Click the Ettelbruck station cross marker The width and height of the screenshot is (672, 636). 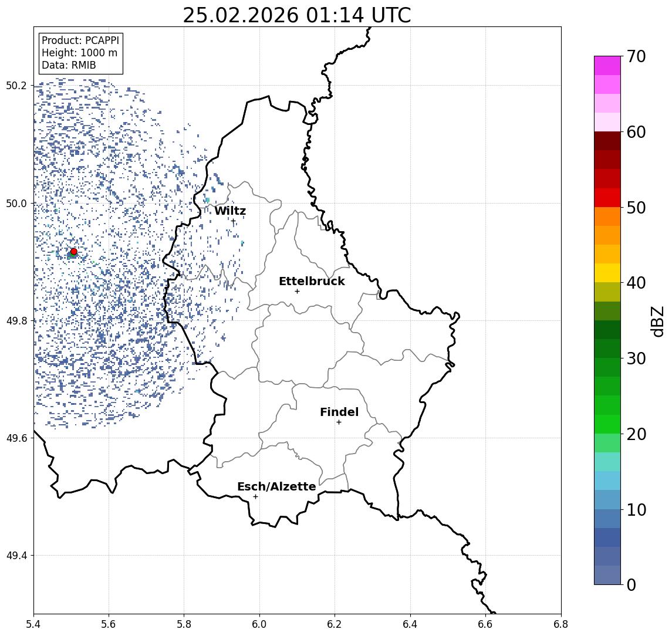[297, 292]
